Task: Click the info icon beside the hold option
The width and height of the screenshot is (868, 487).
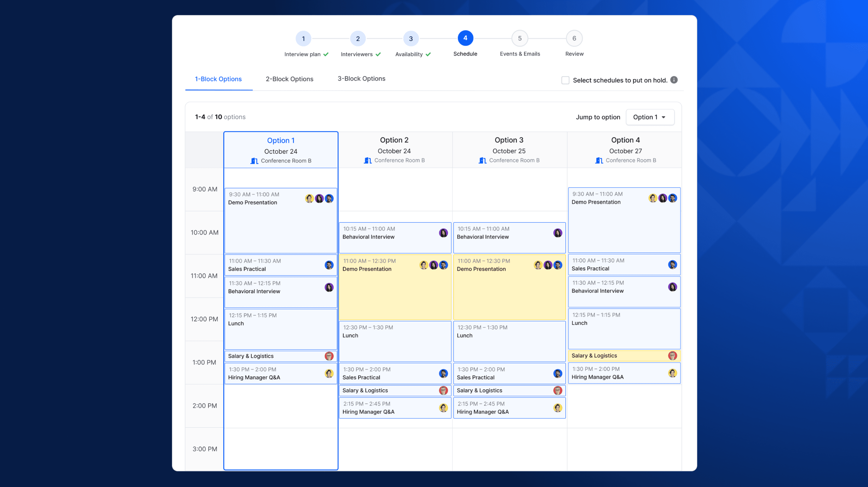Action: click(674, 80)
